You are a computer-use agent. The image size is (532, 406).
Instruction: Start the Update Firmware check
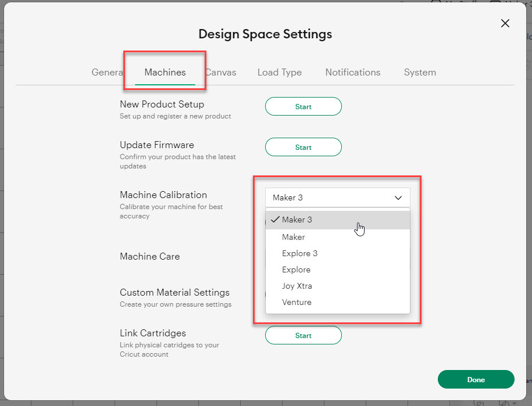coord(303,147)
